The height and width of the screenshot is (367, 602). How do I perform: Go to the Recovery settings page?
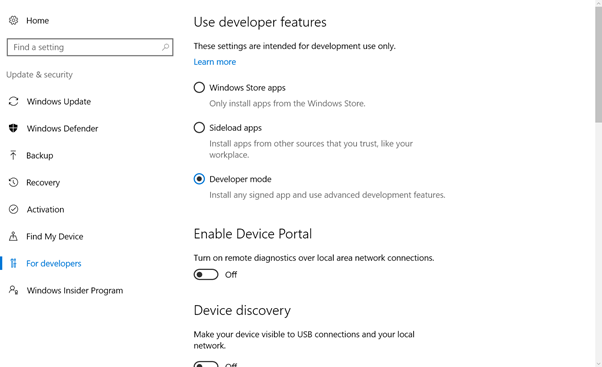tap(43, 182)
